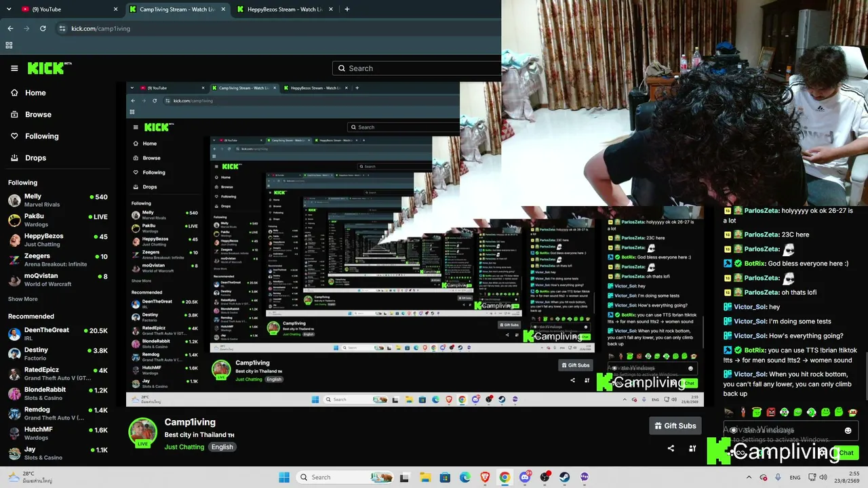The width and height of the screenshot is (868, 488).
Task: Expand Following list with Show More
Action: [x=23, y=299]
